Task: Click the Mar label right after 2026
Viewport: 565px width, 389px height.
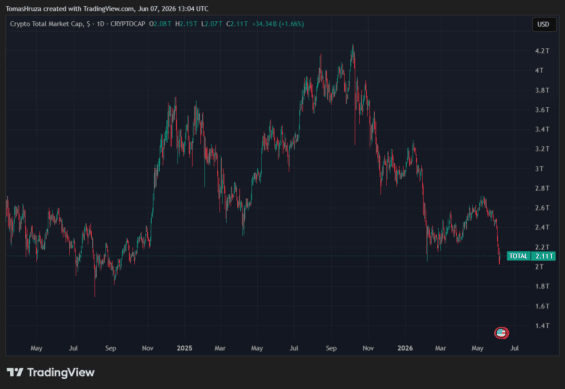Action: click(440, 348)
